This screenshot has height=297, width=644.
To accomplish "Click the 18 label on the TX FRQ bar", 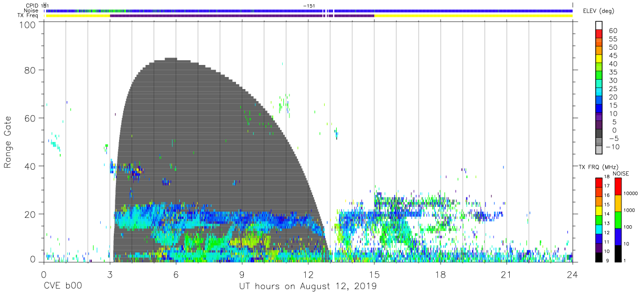I will [x=606, y=177].
